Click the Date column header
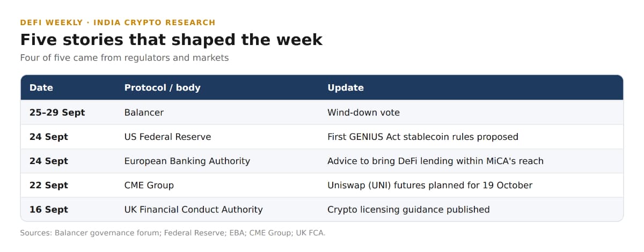 41,87
